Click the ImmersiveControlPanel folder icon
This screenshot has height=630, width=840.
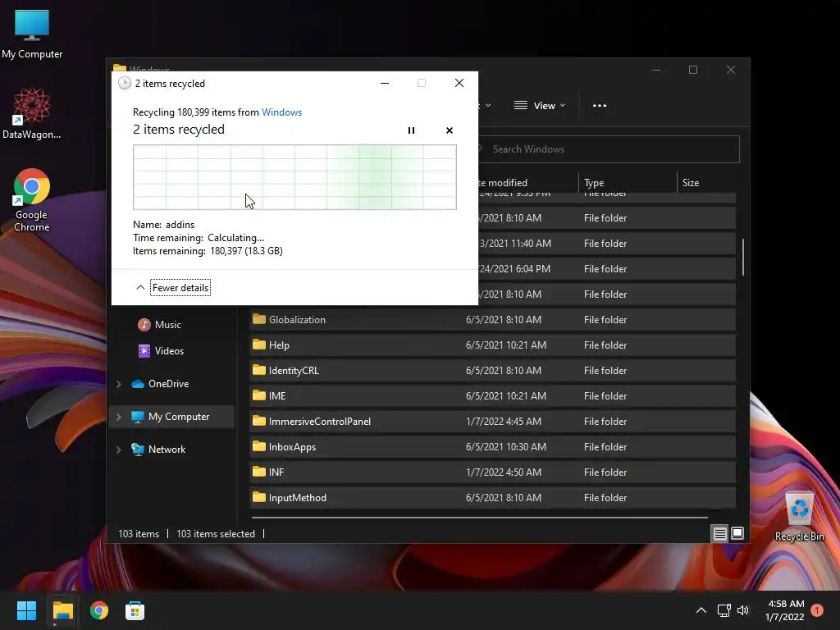(259, 421)
